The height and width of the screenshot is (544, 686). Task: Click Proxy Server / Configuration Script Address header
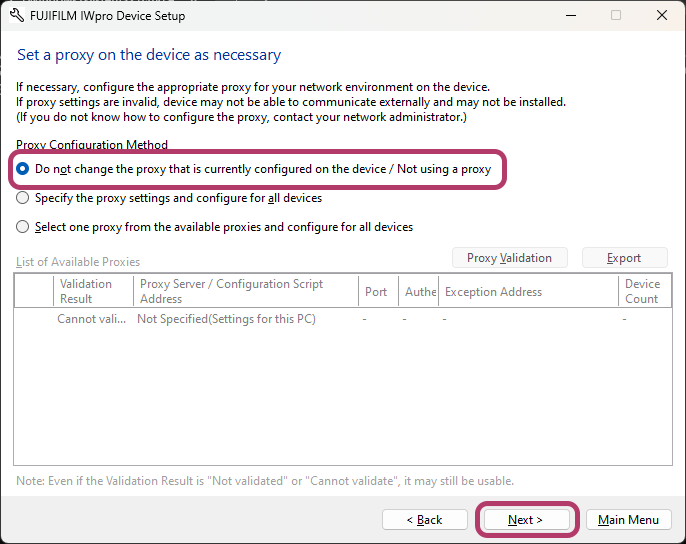tap(245, 291)
